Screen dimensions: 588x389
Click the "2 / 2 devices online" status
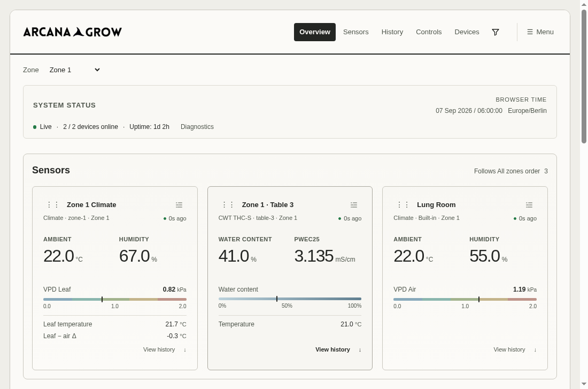[x=90, y=127]
